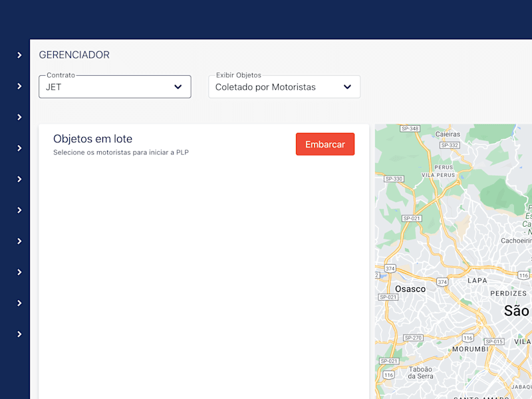This screenshot has height=399, width=532.
Task: Open the Contrato dropdown showing JET
Action: point(115,87)
